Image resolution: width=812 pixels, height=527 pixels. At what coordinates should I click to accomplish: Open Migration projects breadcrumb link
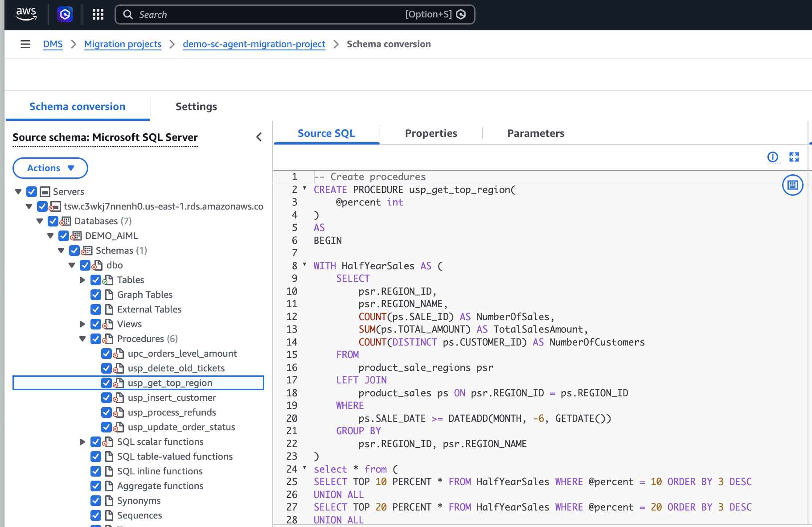pos(123,44)
